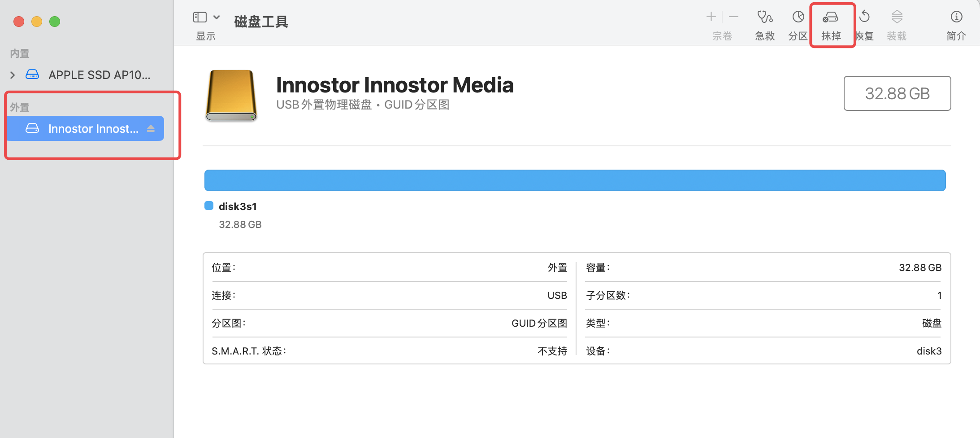
Task: Click the gold external drive thumbnail
Action: pos(231,95)
